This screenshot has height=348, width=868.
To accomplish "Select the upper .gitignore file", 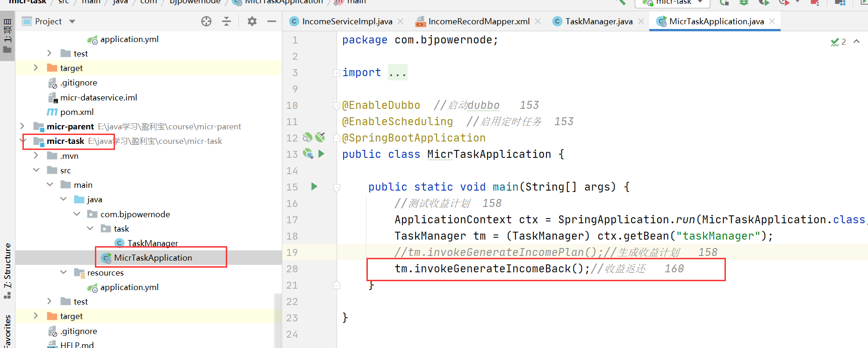I will pos(73,83).
